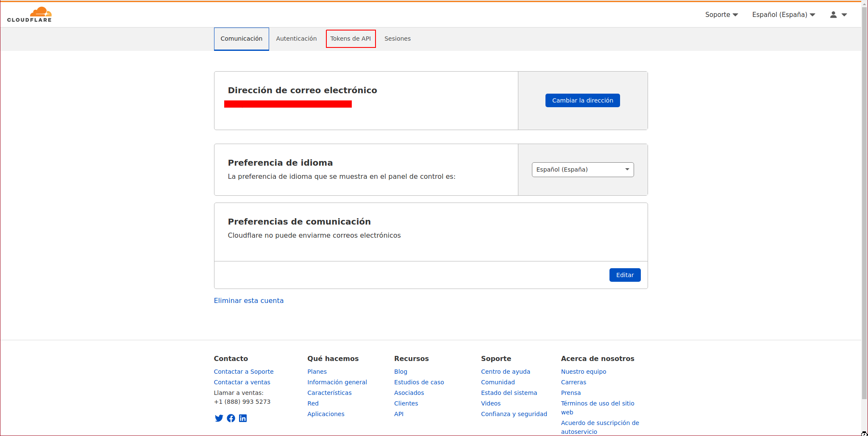The height and width of the screenshot is (436, 868).
Task: Open the language preference select box
Action: [582, 169]
